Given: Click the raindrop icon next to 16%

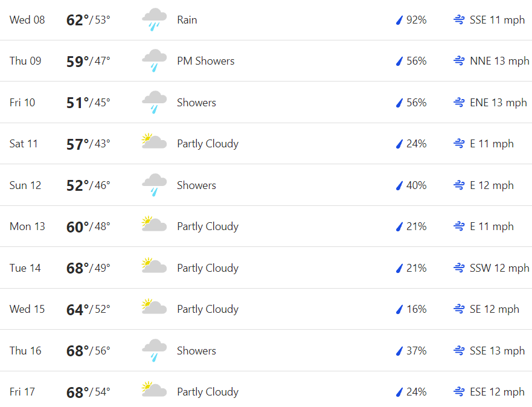Looking at the screenshot, I should point(399,309).
